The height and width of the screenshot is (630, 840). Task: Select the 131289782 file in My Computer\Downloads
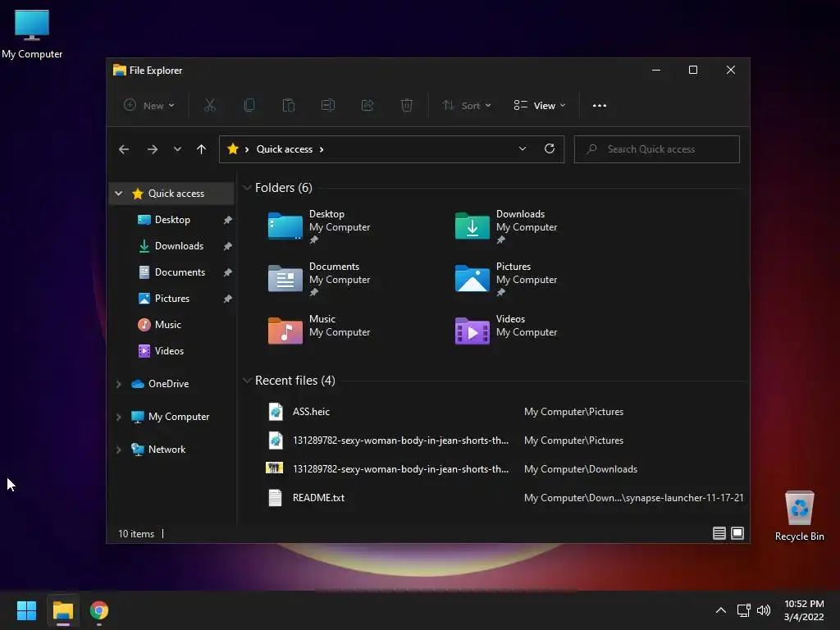504,468
